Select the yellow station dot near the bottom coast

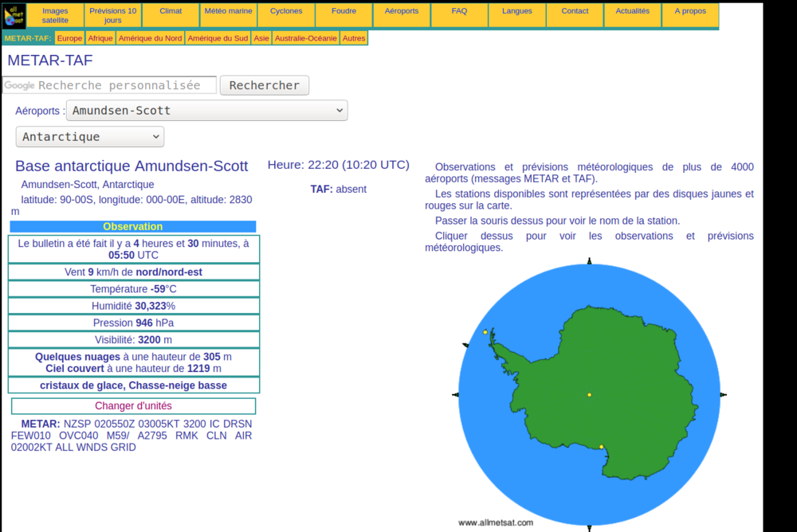tap(601, 447)
